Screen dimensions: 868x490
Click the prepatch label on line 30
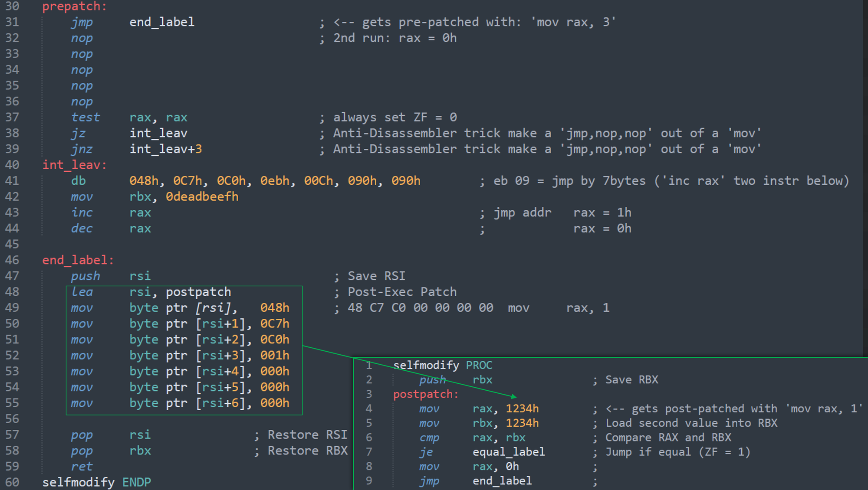coord(74,6)
